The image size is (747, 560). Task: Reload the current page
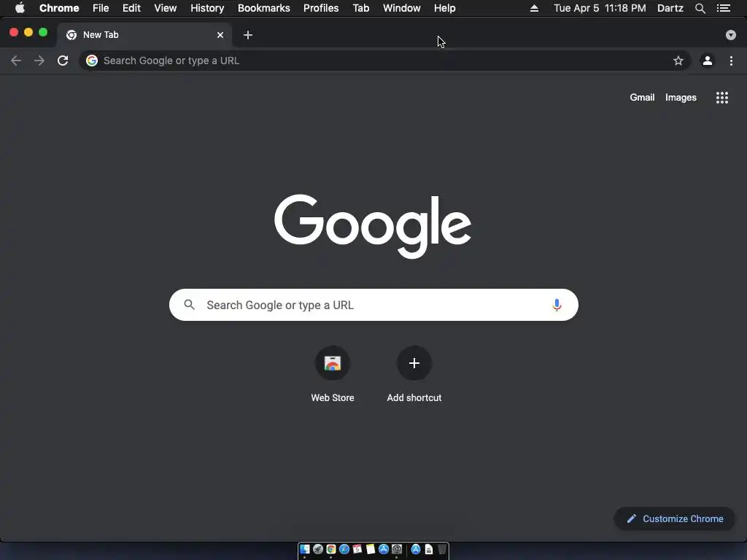click(x=63, y=61)
